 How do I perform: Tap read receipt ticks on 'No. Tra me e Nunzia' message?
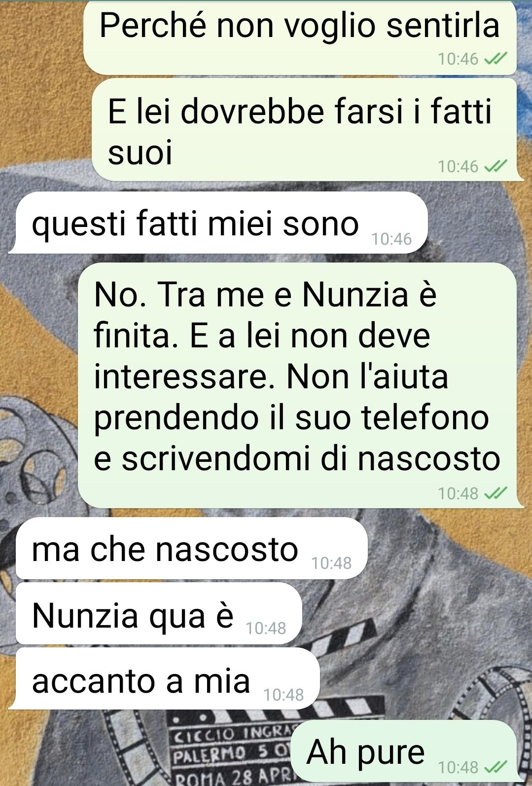(495, 493)
